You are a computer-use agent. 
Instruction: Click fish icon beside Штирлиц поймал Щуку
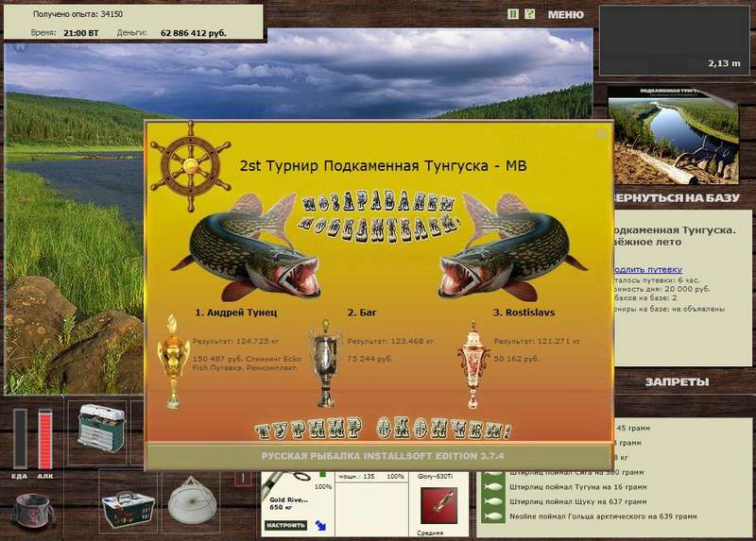[x=492, y=501]
